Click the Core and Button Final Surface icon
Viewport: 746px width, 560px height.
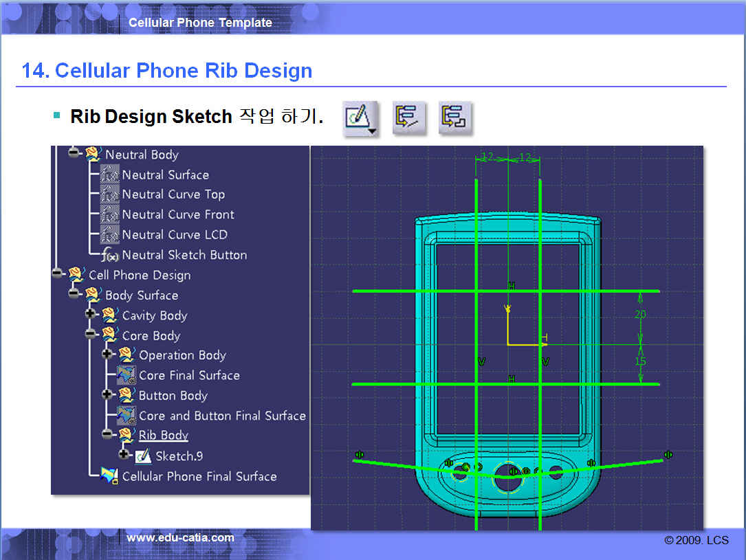[127, 416]
